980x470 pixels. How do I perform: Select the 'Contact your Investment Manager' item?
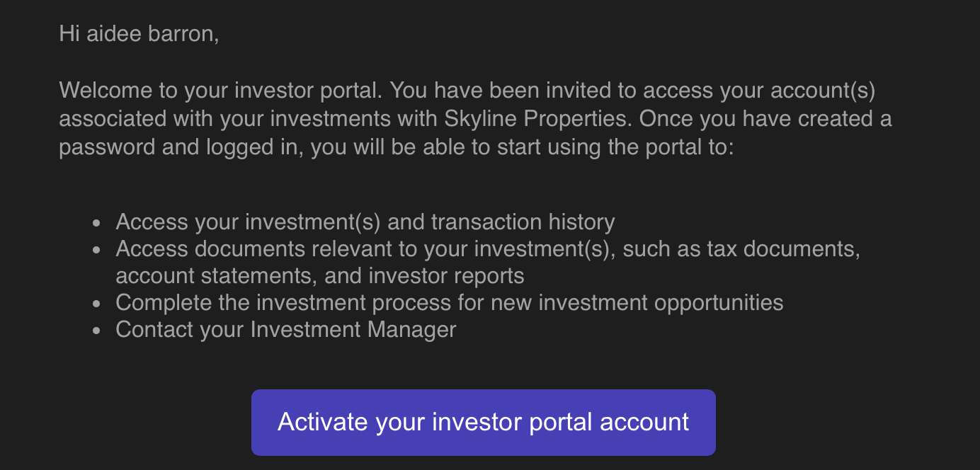[286, 330]
